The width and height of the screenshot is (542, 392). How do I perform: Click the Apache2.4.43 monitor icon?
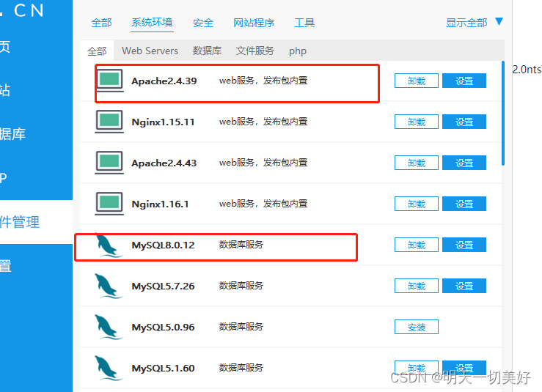pyautogui.click(x=109, y=163)
